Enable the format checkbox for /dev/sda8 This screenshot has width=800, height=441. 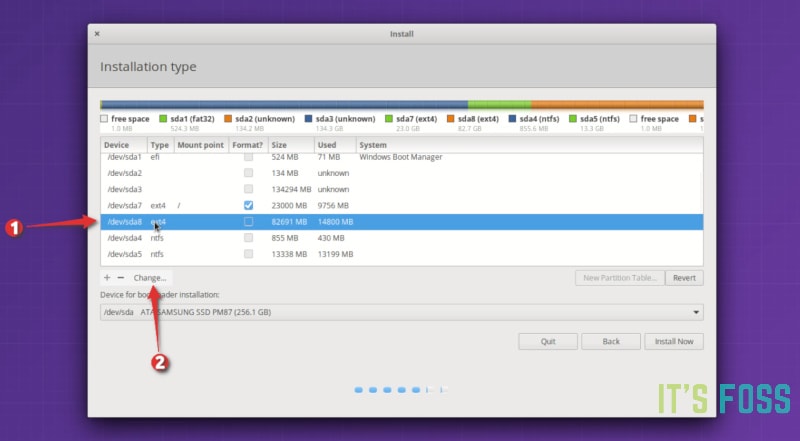pos(248,221)
